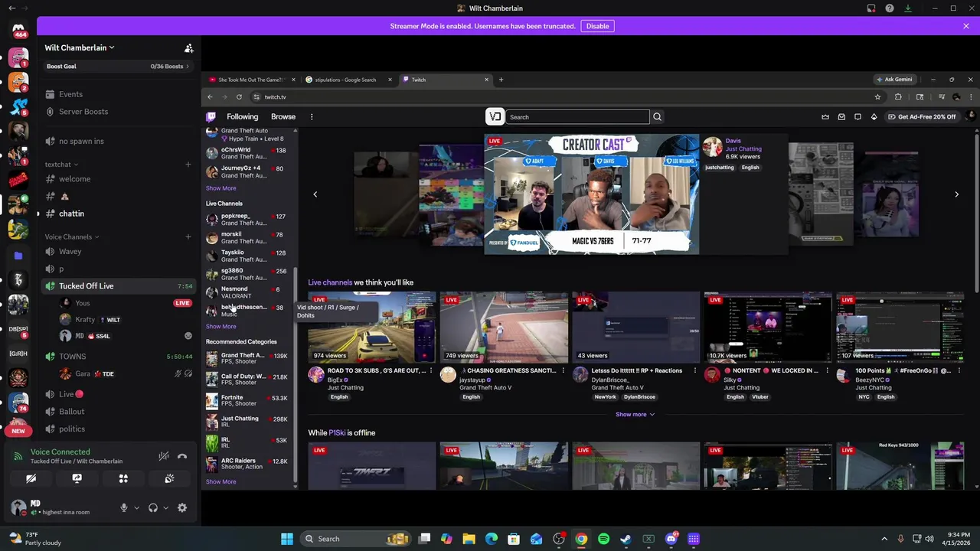The image size is (980, 551).
Task: Open Discord soundboard icon
Action: click(x=169, y=478)
